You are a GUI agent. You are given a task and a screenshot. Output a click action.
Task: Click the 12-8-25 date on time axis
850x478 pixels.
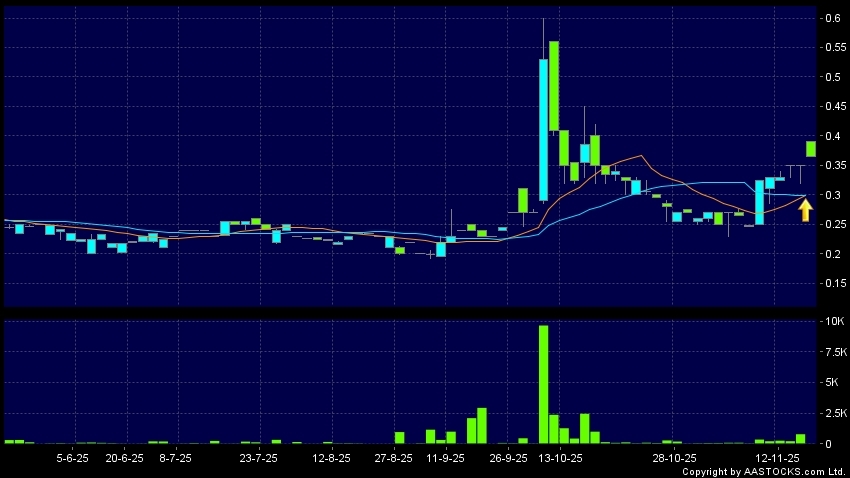[331, 457]
